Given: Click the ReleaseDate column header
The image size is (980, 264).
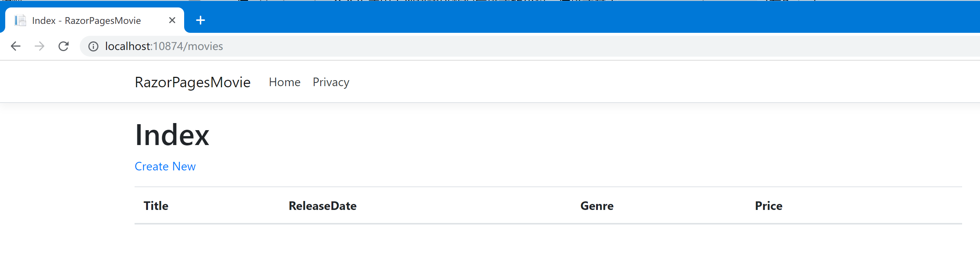Looking at the screenshot, I should pyautogui.click(x=322, y=206).
